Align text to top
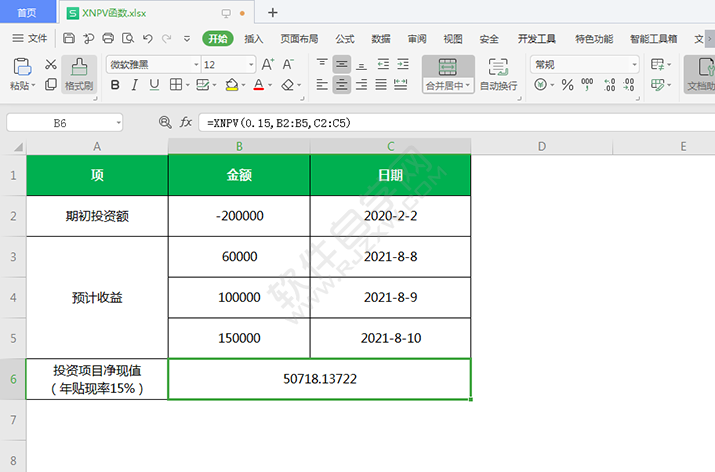715x472 pixels. pyautogui.click(x=322, y=64)
